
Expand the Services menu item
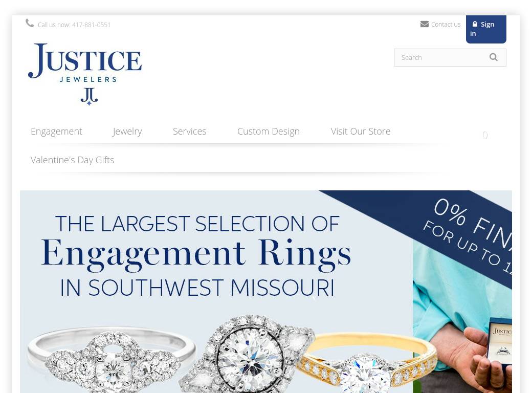point(189,132)
